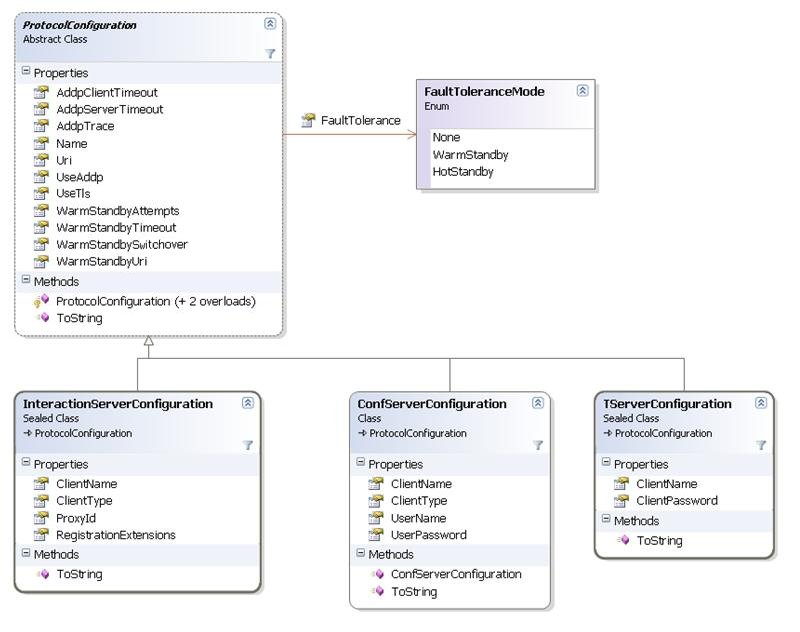The width and height of the screenshot is (800, 632).
Task: Select the FaultToleranceMode enum title
Action: pos(485,91)
